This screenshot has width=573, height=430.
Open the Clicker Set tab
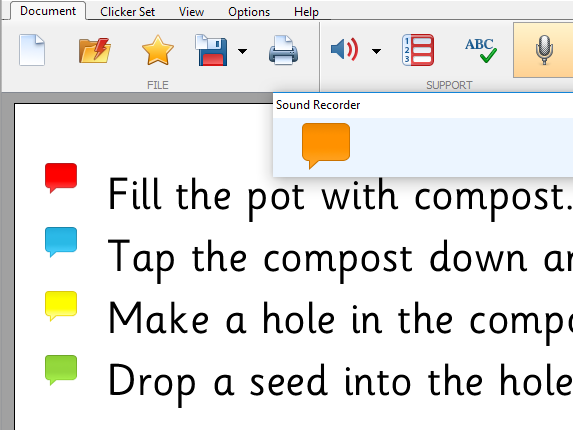point(128,12)
